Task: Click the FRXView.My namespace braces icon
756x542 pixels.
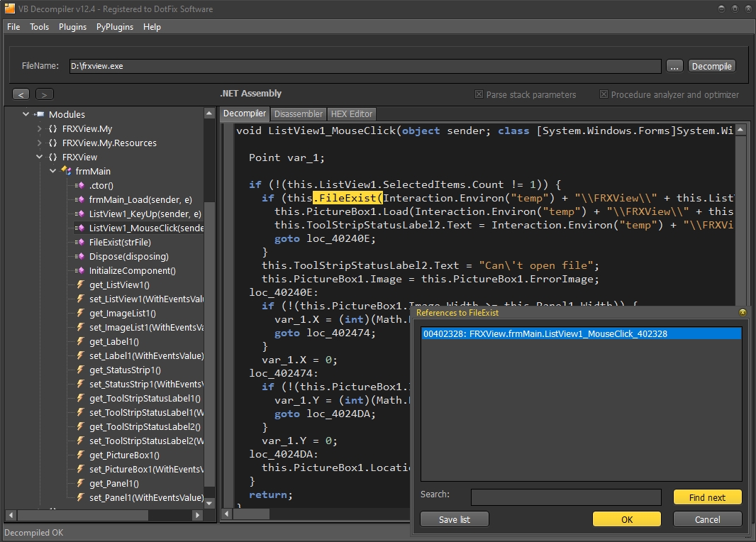Action: pos(52,128)
